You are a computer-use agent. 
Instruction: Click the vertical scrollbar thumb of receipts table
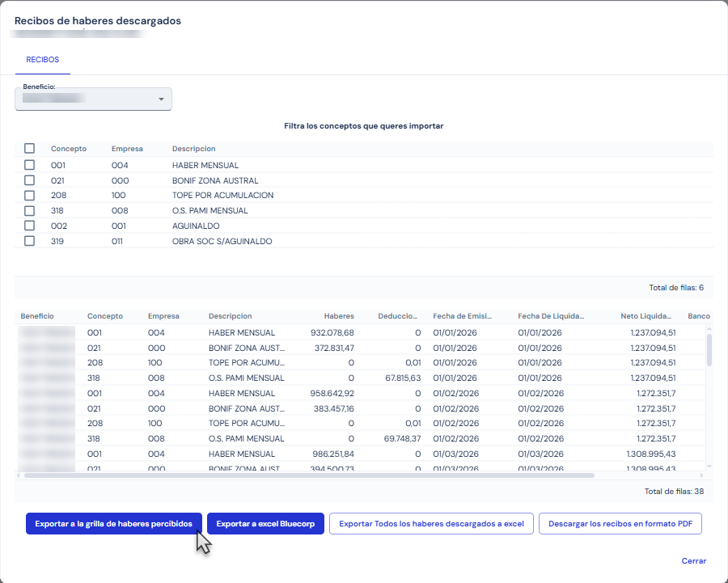pyautogui.click(x=709, y=349)
